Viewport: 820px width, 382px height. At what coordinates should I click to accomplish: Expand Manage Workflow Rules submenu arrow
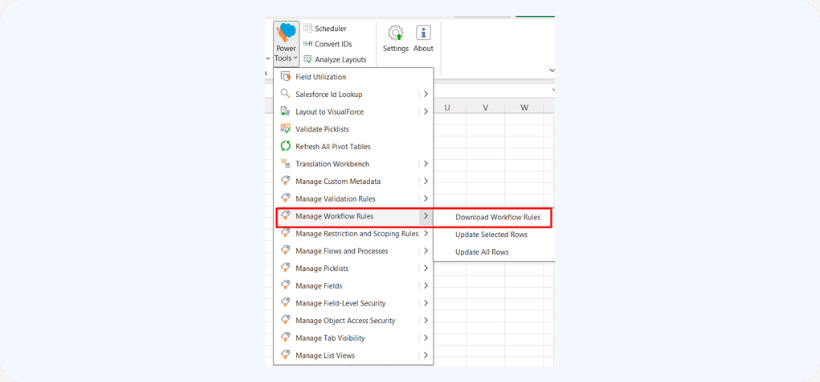click(x=426, y=216)
